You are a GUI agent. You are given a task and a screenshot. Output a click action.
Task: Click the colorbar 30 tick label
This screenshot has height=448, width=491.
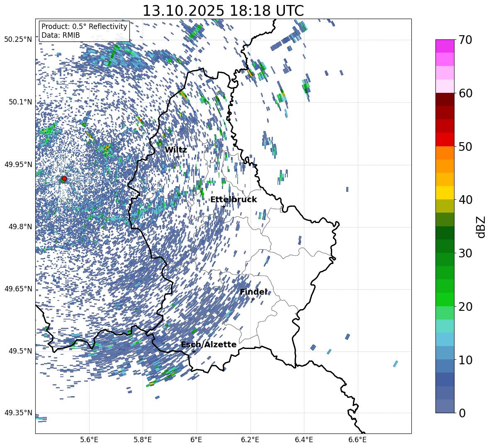pyautogui.click(x=465, y=253)
